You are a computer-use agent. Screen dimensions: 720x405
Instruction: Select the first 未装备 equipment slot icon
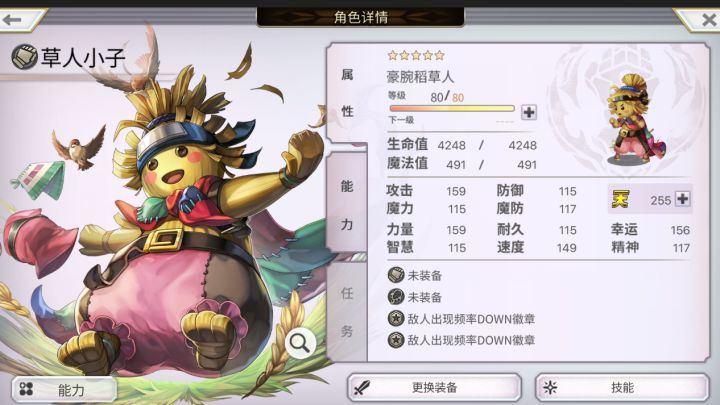click(396, 275)
